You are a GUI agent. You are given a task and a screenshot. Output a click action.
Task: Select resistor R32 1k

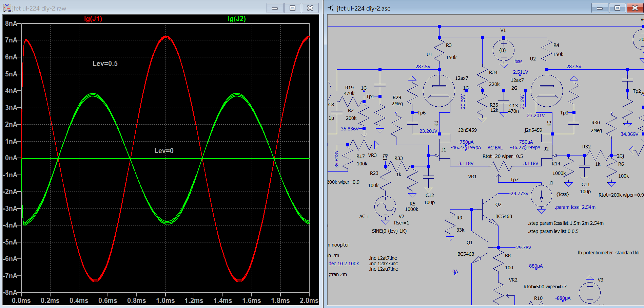(598, 156)
